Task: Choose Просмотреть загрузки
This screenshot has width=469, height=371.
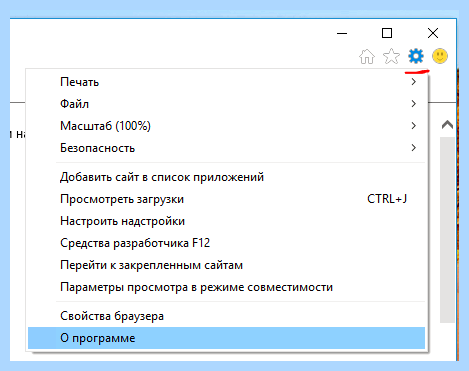Action: [x=226, y=199]
